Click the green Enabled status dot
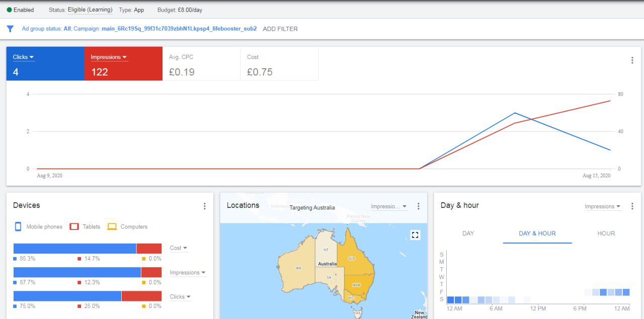Image resolution: width=644 pixels, height=319 pixels. (x=9, y=10)
